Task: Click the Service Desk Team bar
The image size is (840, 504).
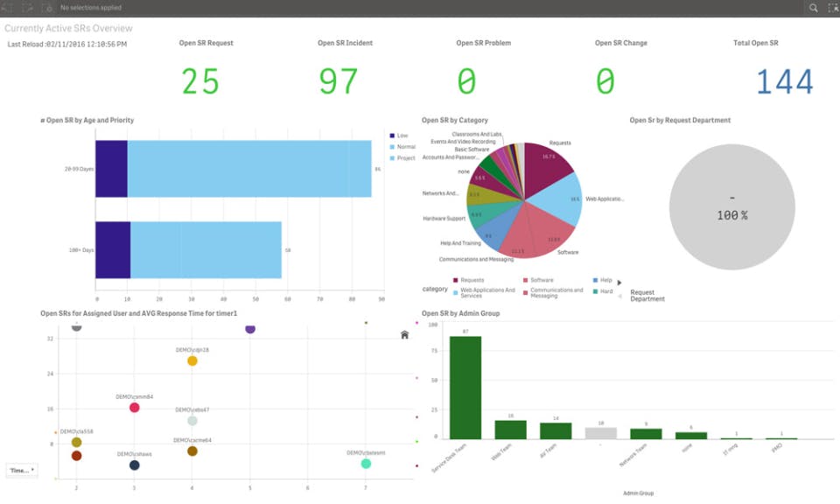Action: coord(465,388)
